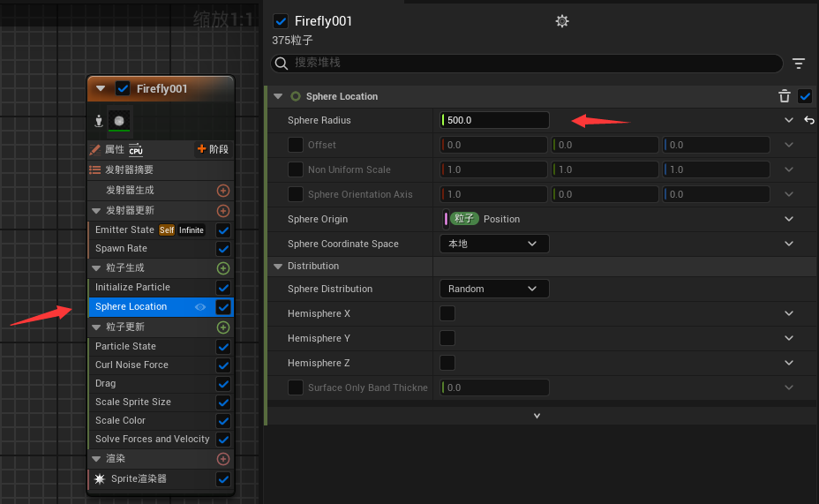Select the Particle State module

125,346
